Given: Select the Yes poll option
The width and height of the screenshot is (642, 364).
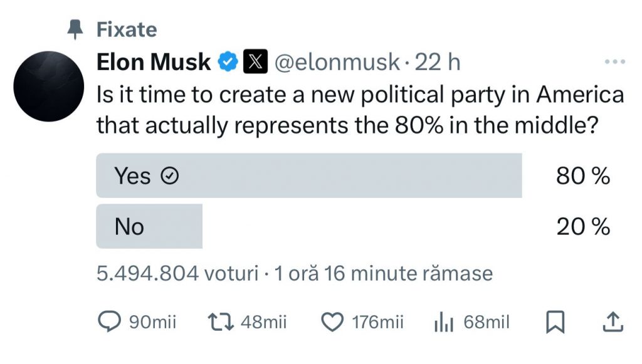Looking at the screenshot, I should coord(309,175).
